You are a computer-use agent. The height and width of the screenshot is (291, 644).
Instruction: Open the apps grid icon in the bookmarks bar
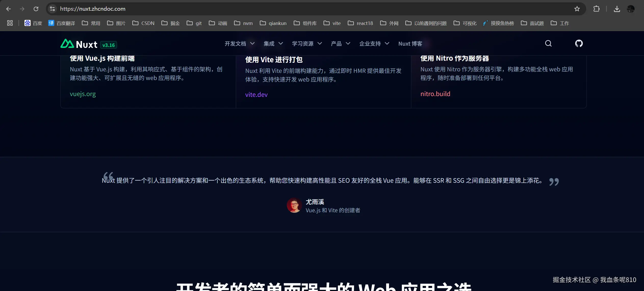(x=10, y=23)
